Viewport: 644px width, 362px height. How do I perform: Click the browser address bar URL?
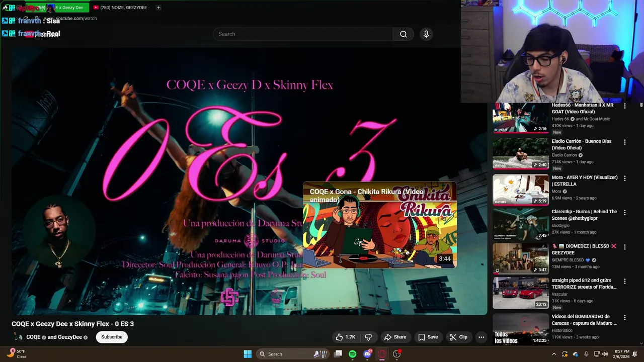click(70, 19)
